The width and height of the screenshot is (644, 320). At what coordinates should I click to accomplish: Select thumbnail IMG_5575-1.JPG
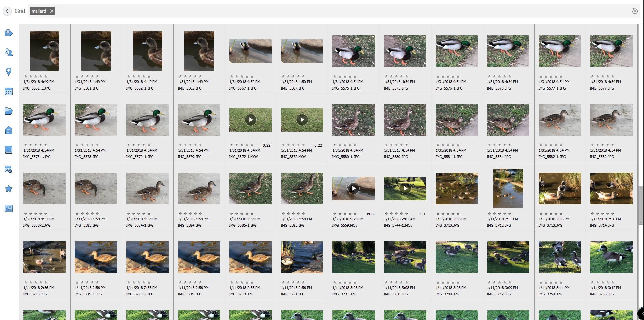[x=354, y=51]
